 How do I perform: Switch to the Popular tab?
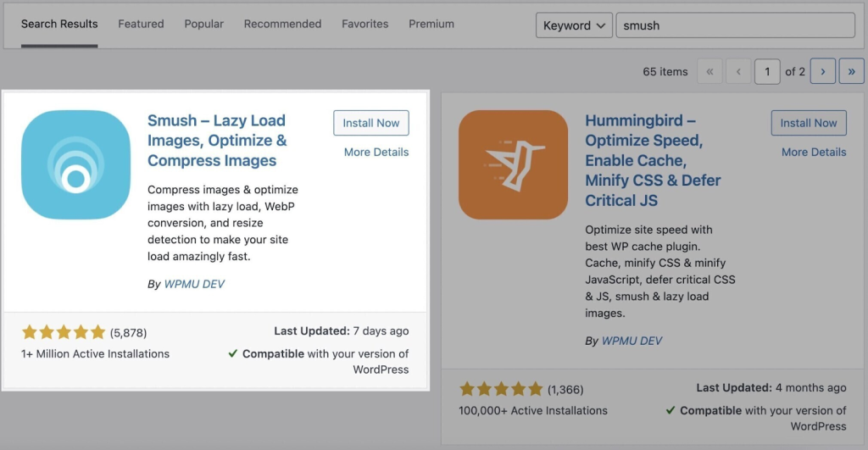click(x=203, y=24)
